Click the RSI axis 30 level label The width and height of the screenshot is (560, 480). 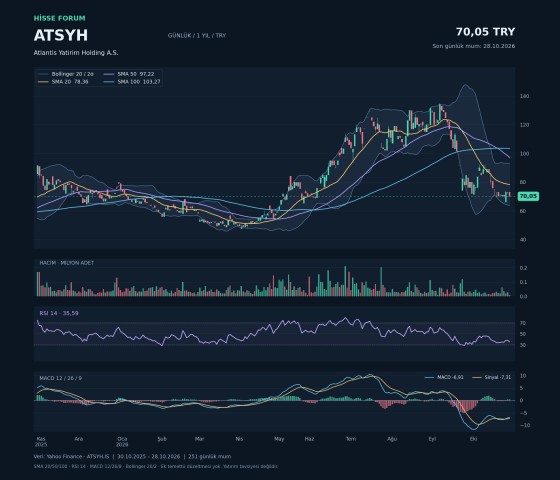(x=523, y=345)
